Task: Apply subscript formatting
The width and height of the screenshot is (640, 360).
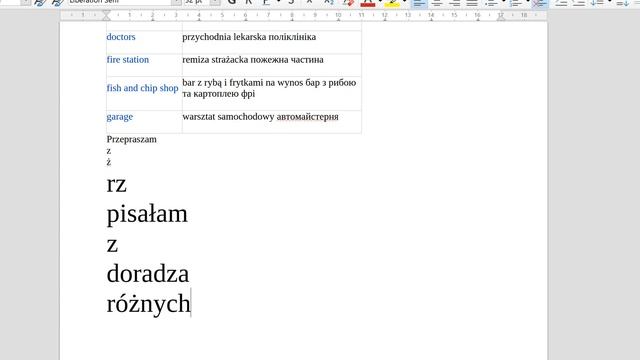Action: (x=329, y=2)
